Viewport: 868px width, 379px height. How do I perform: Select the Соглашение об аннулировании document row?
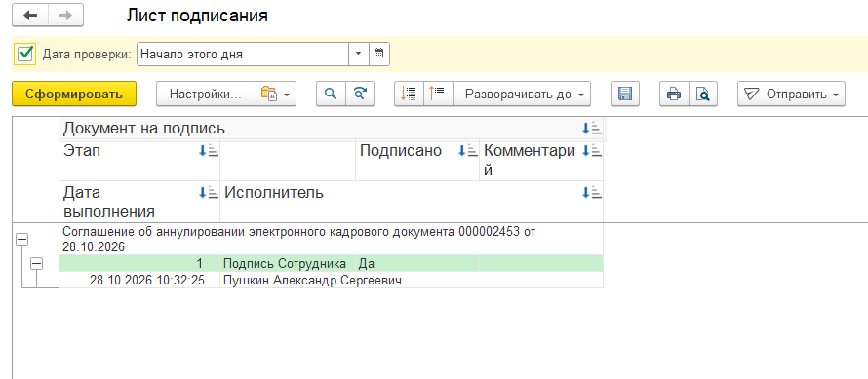(x=331, y=239)
